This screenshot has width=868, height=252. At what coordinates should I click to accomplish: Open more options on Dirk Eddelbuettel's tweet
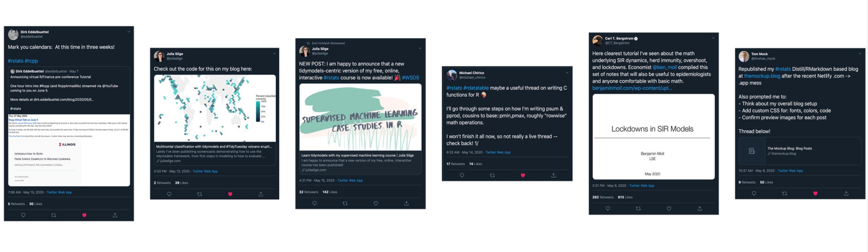click(128, 32)
